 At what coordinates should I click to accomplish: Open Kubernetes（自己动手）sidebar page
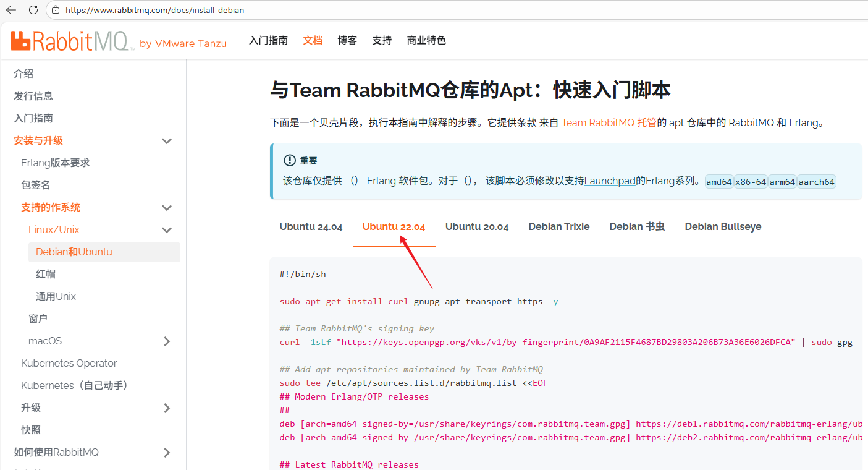(75, 385)
